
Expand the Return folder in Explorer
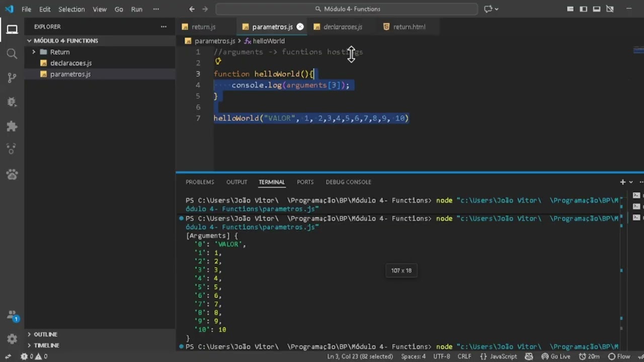[59, 52]
